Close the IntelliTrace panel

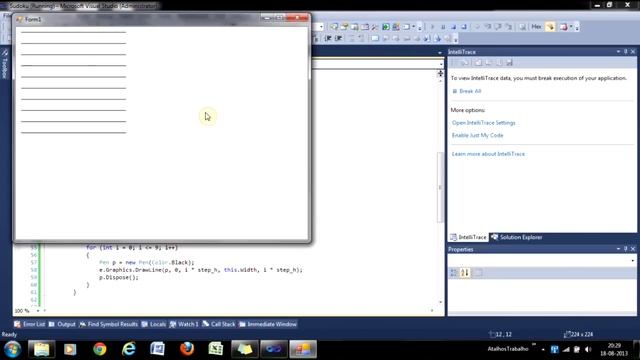pyautogui.click(x=633, y=52)
